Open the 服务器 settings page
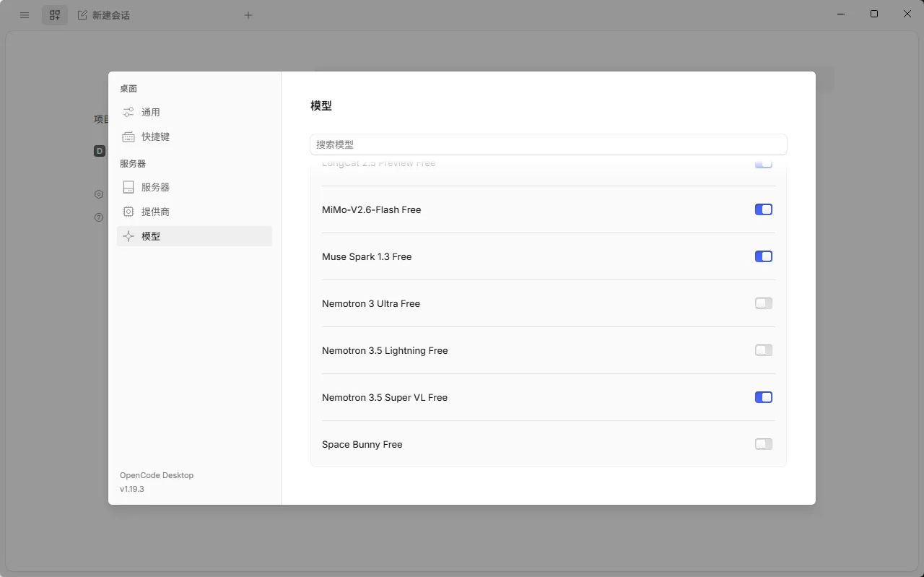This screenshot has height=577, width=924. click(x=194, y=187)
